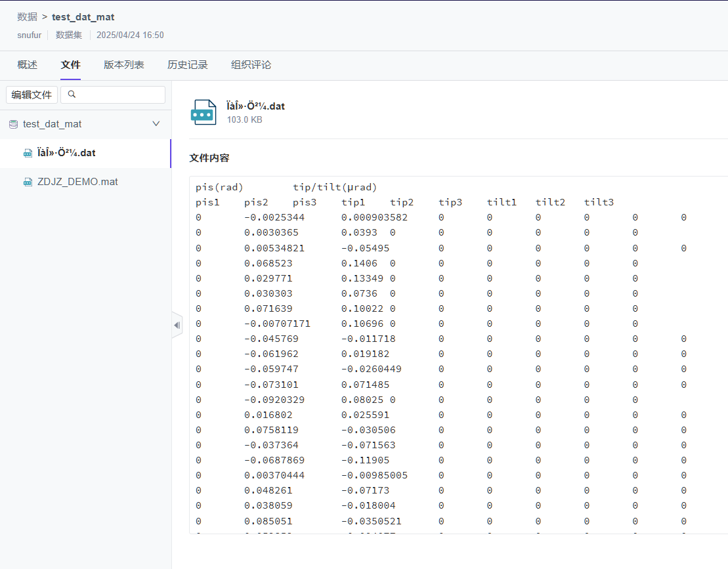This screenshot has height=569, width=728.
Task: Click the value -0.00707171
Action: [277, 324]
